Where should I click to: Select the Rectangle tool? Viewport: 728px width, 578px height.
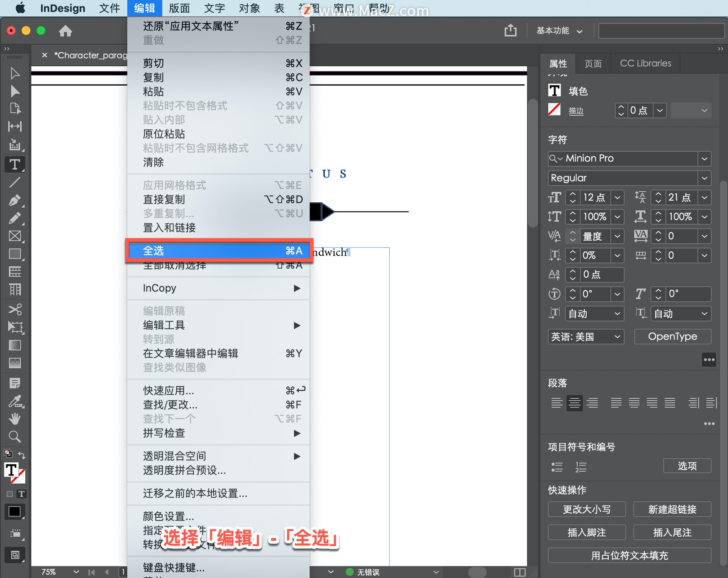(x=15, y=254)
